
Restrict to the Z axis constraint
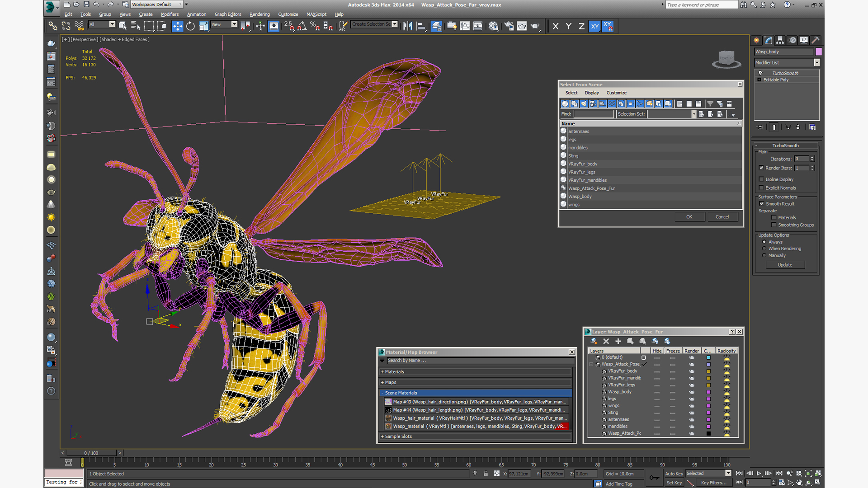click(x=581, y=26)
